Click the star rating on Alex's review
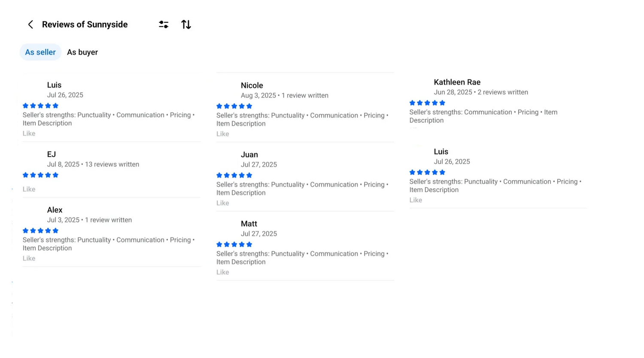Screen dimensions: 644x358 pos(40,231)
